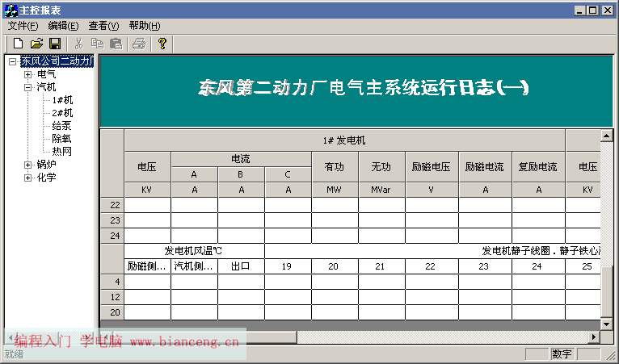Expand the 锅炉 tree node
The image size is (619, 364).
pos(27,165)
